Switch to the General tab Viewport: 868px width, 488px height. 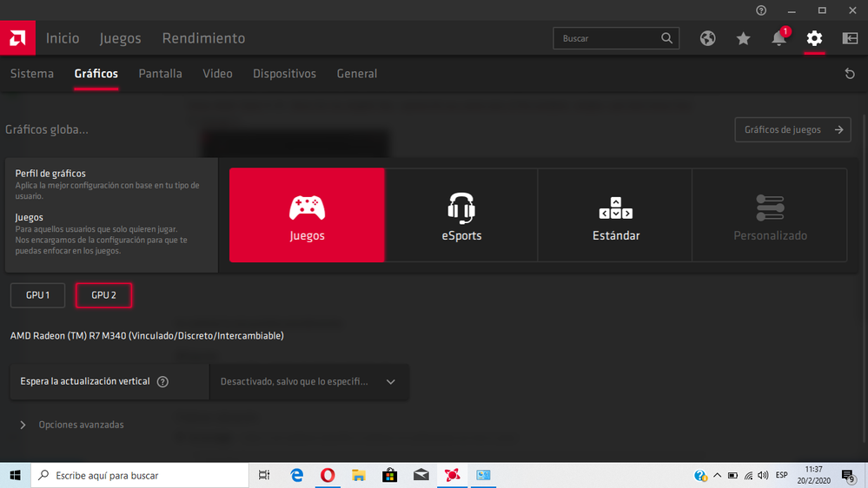(357, 74)
